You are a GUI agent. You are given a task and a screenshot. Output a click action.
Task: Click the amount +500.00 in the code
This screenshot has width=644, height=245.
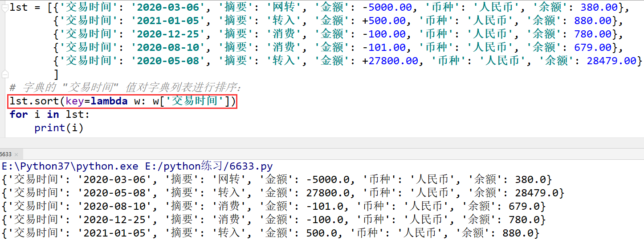[384, 21]
